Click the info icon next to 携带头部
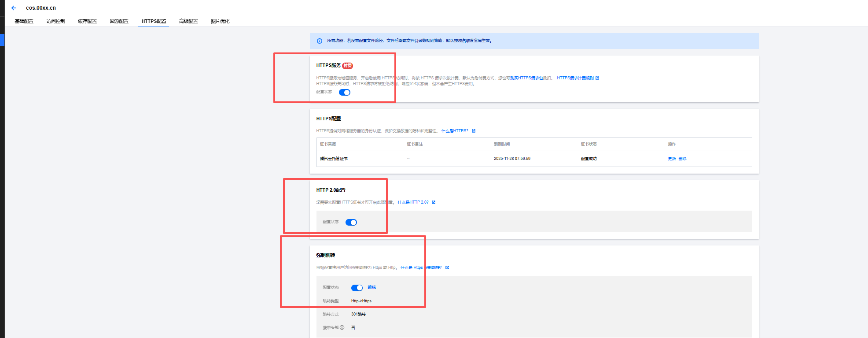 342,327
